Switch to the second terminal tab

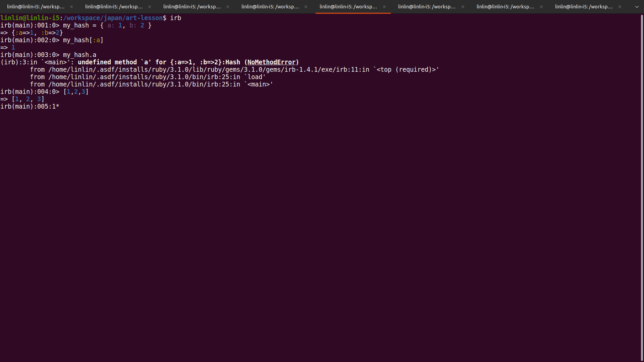coord(113,6)
